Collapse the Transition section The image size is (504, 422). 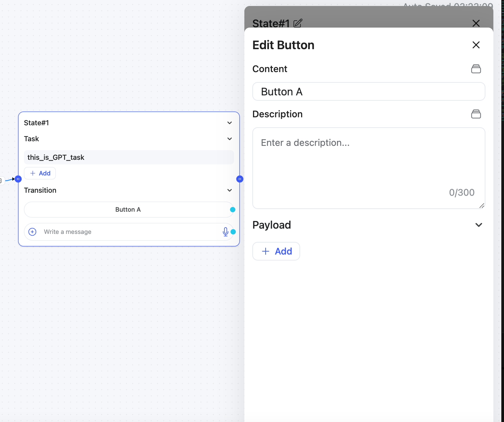point(229,190)
